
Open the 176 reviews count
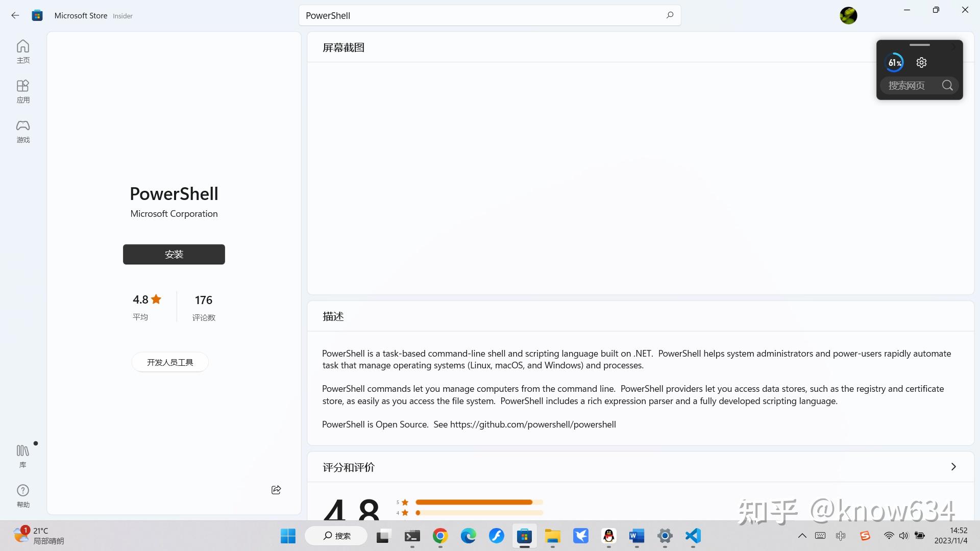coord(204,306)
